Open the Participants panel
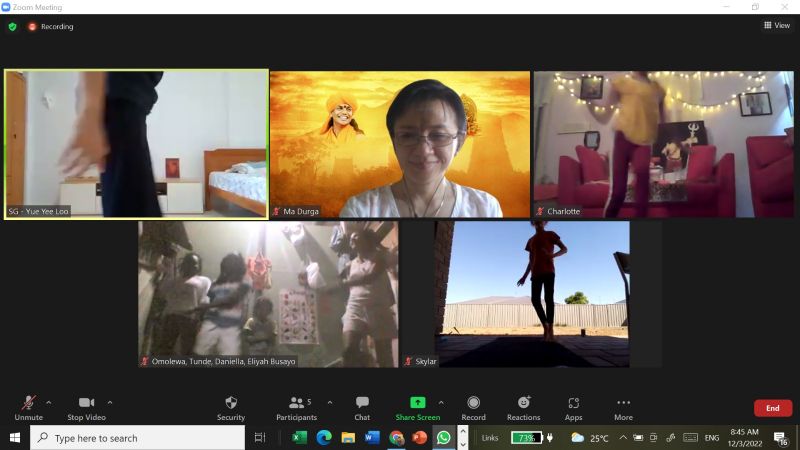This screenshot has width=800, height=450. click(296, 403)
